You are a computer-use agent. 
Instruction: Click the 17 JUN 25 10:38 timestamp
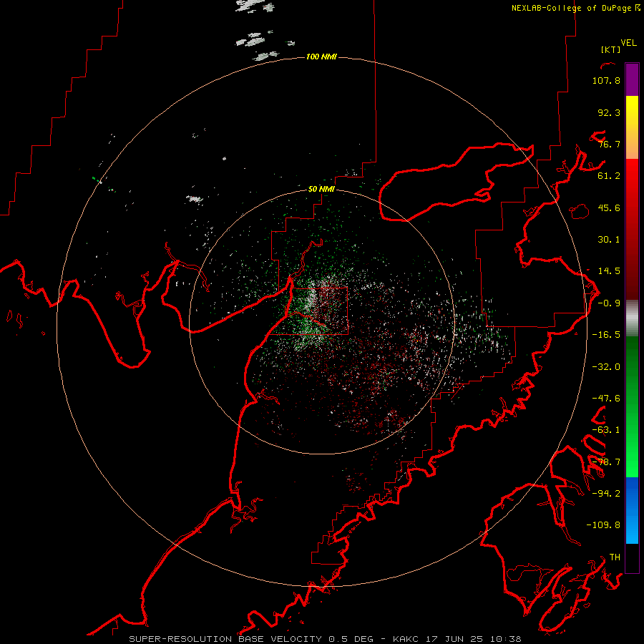pyautogui.click(x=474, y=639)
